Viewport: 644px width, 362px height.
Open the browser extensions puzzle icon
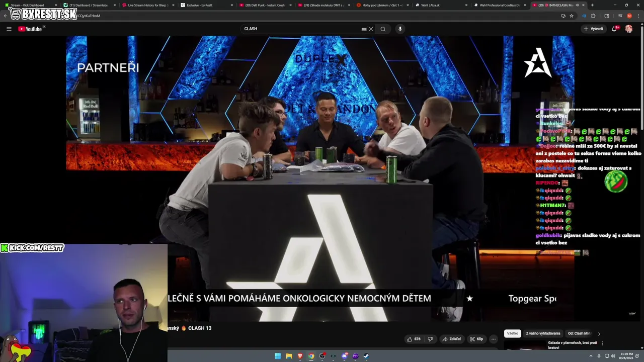(593, 16)
